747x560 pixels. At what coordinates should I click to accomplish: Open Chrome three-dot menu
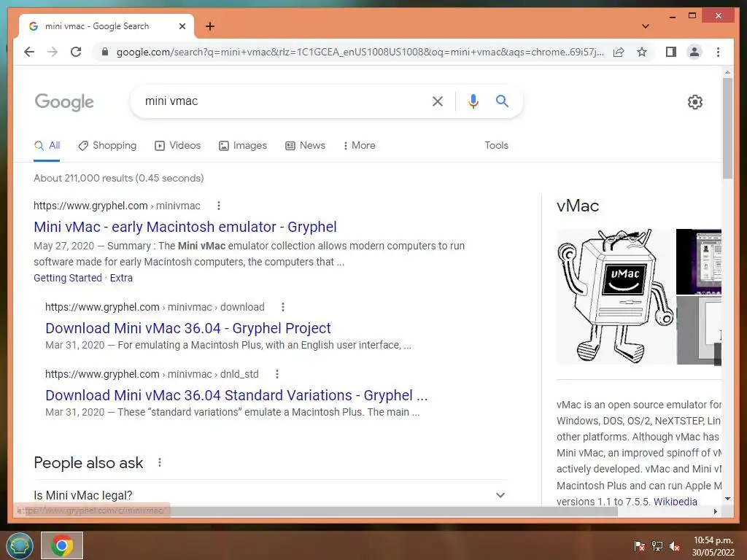pos(718,52)
